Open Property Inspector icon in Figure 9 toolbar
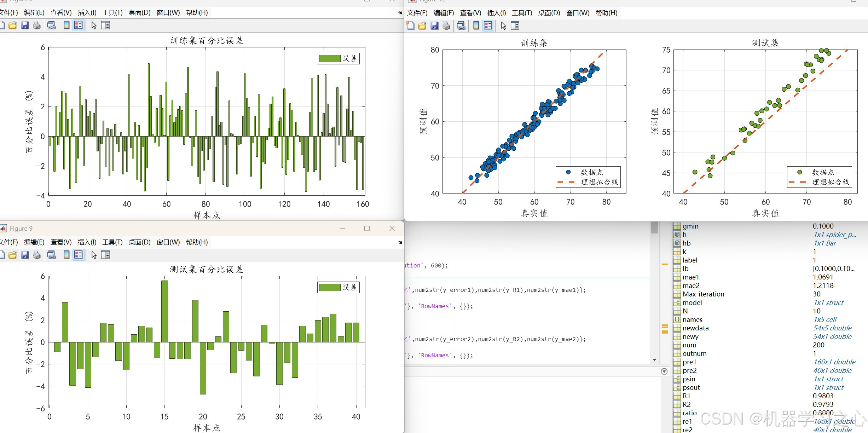This screenshot has height=433, width=868. (105, 255)
